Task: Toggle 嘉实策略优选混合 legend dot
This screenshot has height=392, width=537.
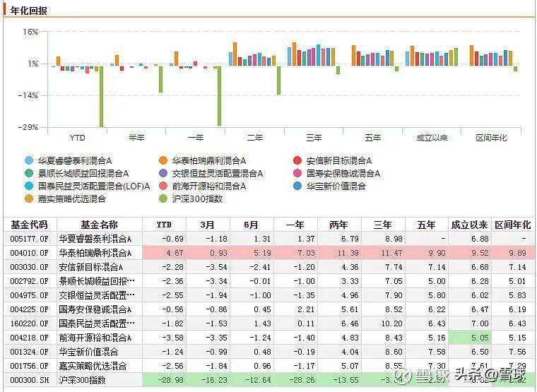Action: coord(29,198)
